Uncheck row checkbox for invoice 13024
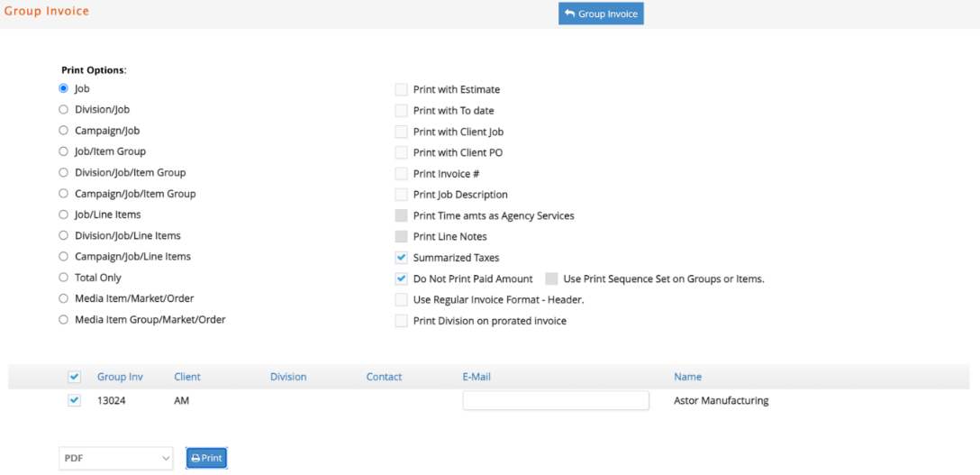980x475 pixels. coord(74,400)
